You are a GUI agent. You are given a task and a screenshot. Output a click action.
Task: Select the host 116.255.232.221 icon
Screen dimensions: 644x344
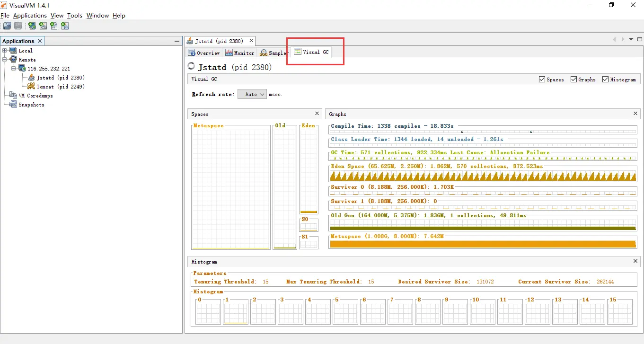(x=22, y=69)
